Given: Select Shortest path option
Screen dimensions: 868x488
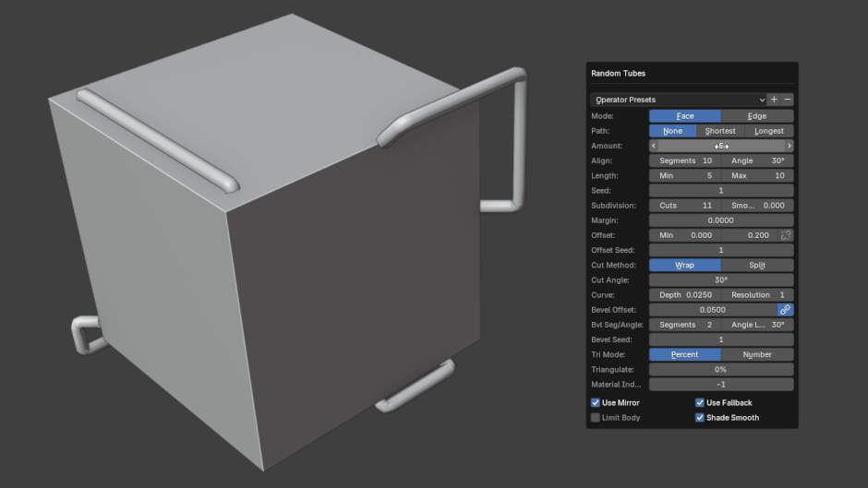Looking at the screenshot, I should point(720,131).
